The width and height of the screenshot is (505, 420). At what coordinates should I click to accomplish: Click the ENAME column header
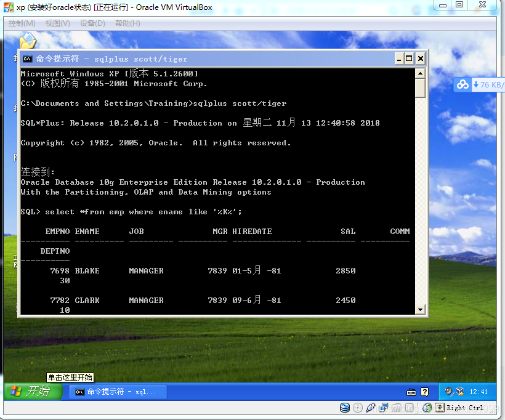[87, 232]
